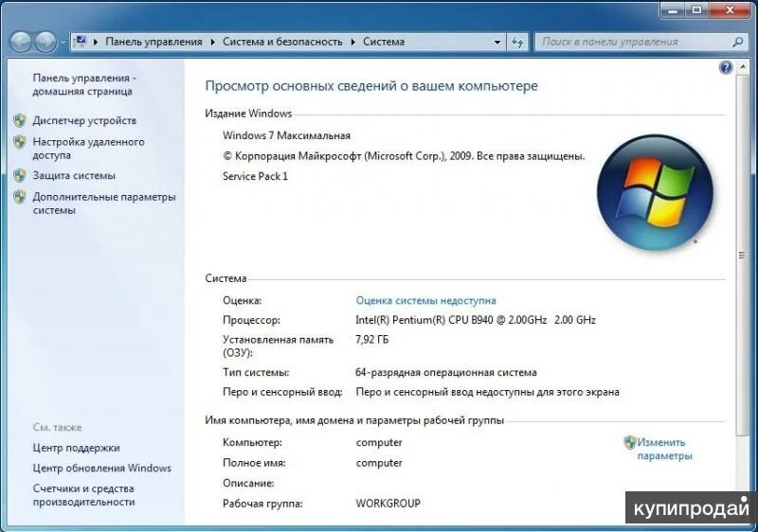Maximize the window
The width and height of the screenshot is (758, 532).
pos(696,9)
